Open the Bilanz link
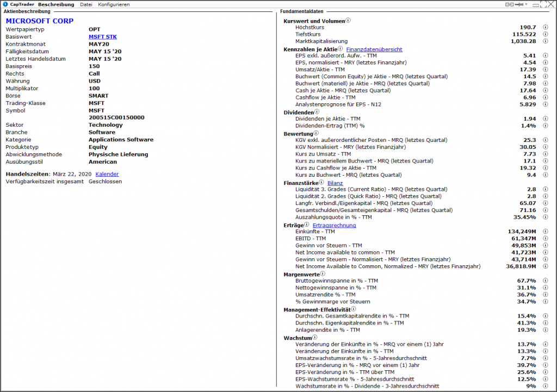Viewport: 557px width, 392px height. pyautogui.click(x=335, y=183)
